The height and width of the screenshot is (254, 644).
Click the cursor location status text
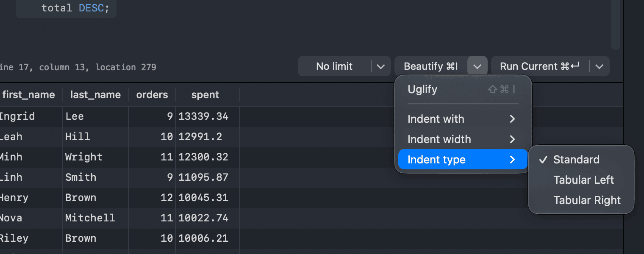[x=78, y=67]
